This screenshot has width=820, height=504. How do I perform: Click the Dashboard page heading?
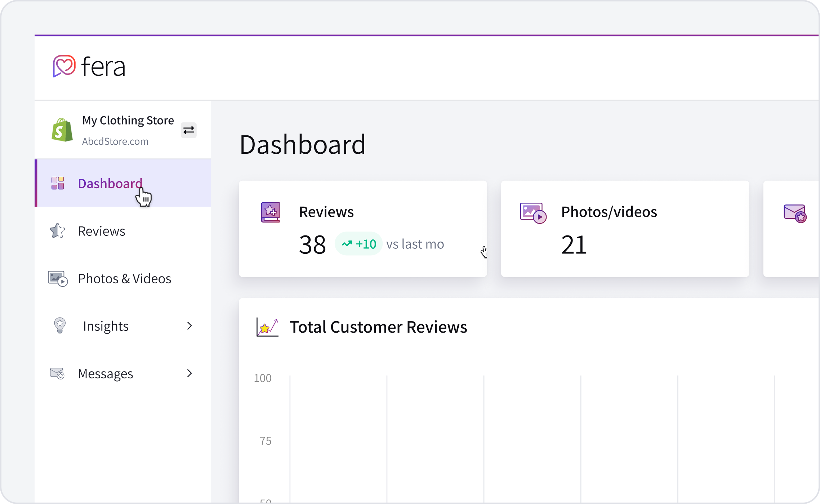pos(303,144)
